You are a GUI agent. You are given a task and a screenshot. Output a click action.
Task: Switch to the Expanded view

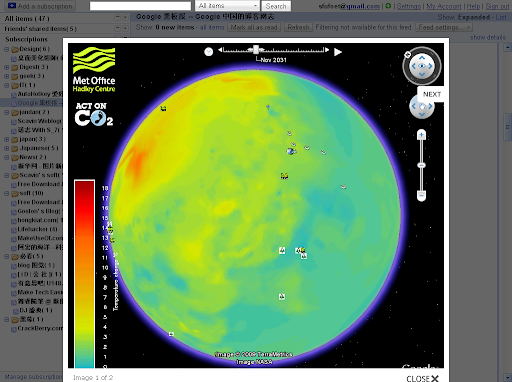[473, 17]
